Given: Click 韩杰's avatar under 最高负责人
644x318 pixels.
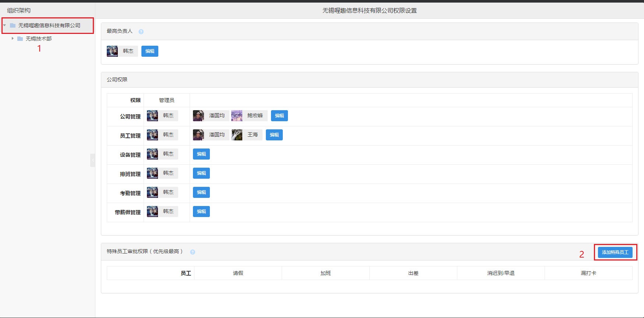Looking at the screenshot, I should click(112, 51).
